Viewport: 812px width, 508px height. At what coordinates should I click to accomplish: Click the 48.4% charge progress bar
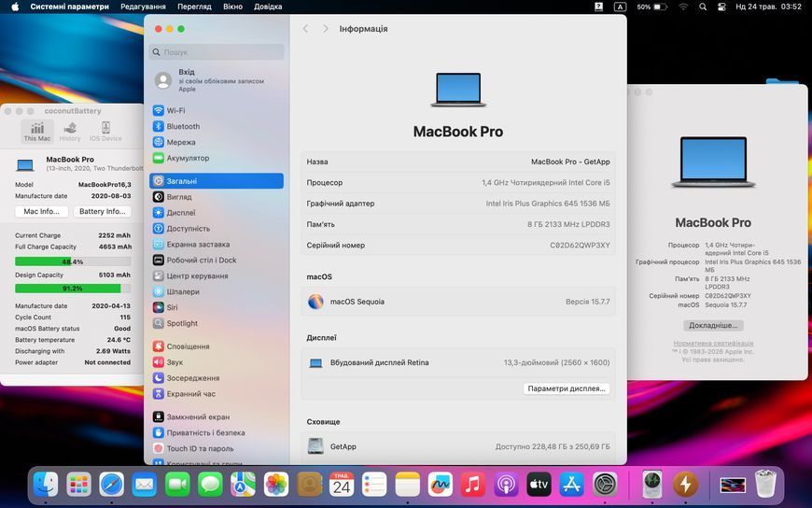click(73, 261)
